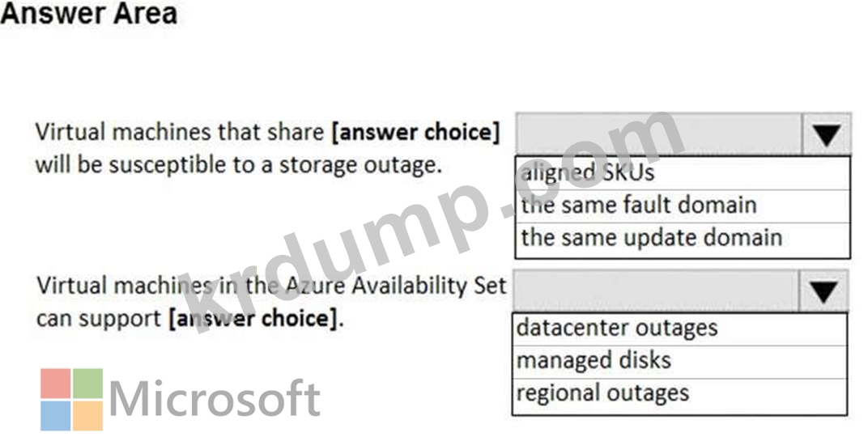This screenshot has width=868, height=437.
Task: Click the 'Answer Area' heading
Action: pyautogui.click(x=88, y=13)
